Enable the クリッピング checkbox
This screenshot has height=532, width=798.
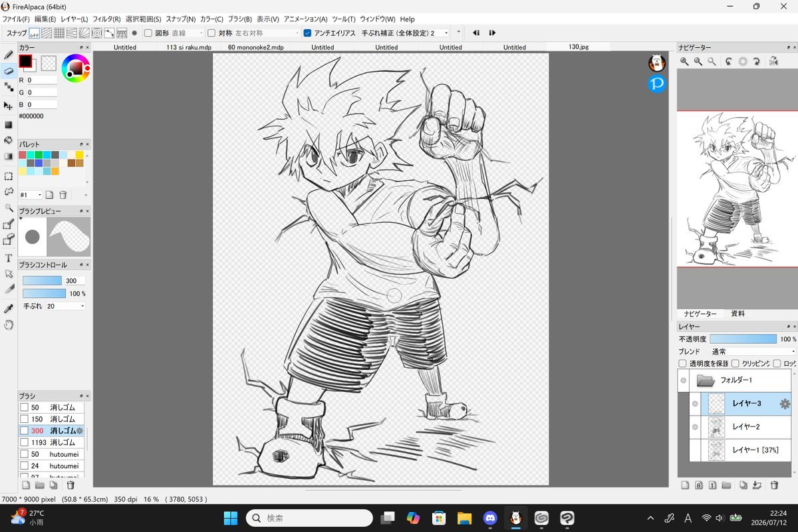coord(735,364)
